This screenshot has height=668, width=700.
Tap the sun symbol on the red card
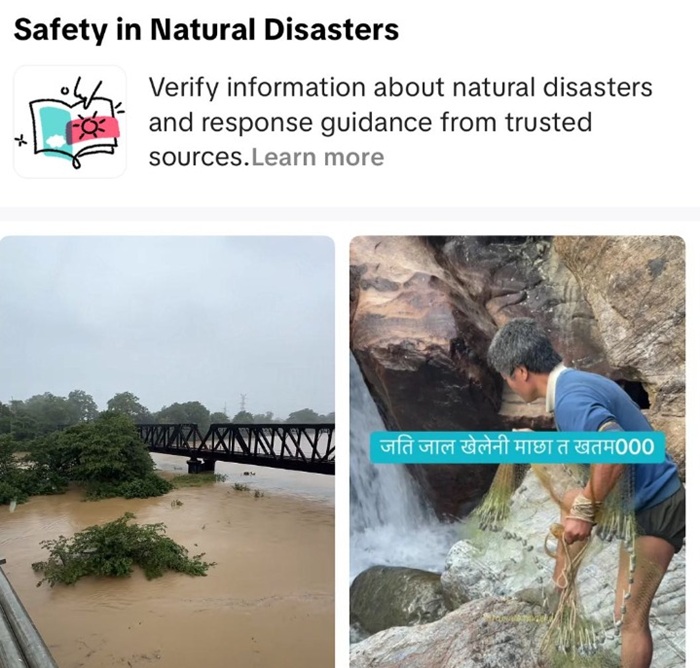pyautogui.click(x=92, y=128)
